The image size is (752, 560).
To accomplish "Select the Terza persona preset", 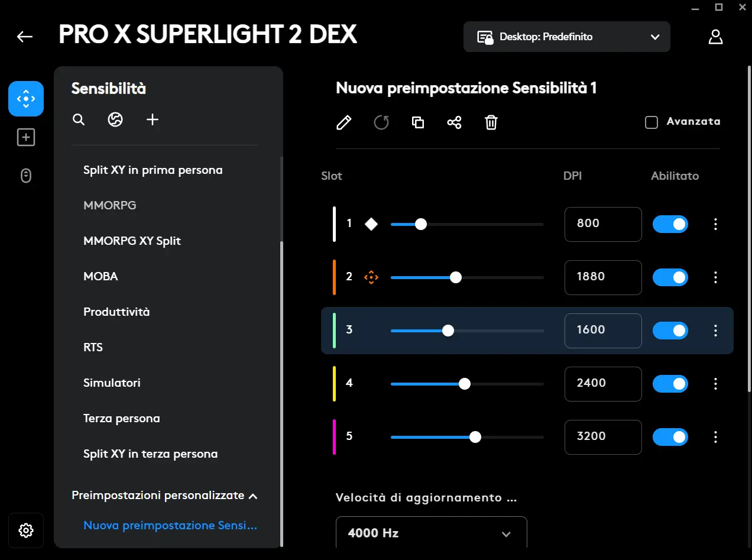I will [122, 419].
